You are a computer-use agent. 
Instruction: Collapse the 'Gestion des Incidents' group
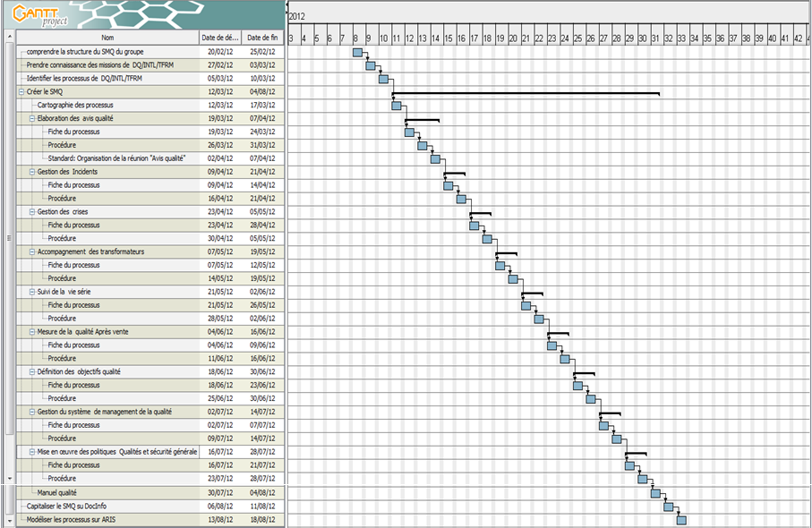[32, 172]
